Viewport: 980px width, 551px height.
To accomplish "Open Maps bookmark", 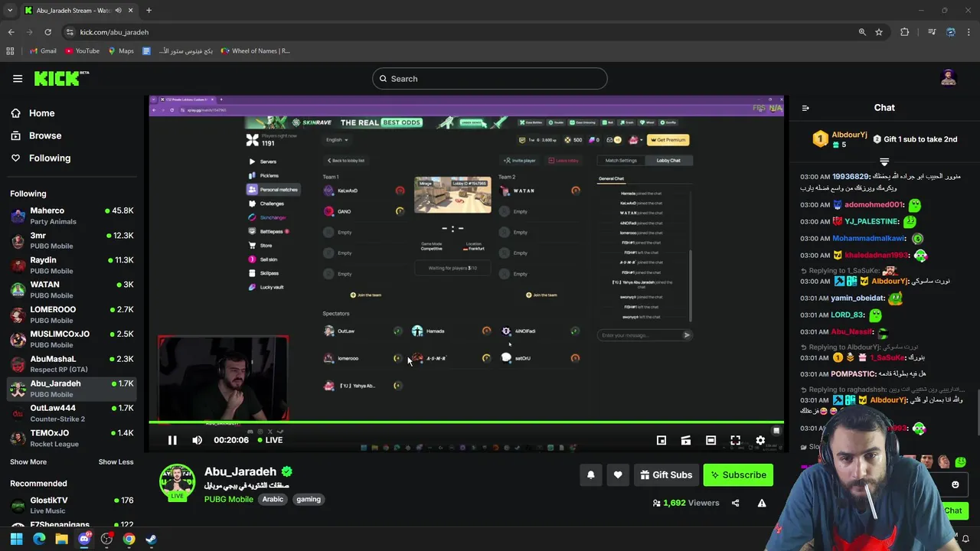I will point(121,51).
